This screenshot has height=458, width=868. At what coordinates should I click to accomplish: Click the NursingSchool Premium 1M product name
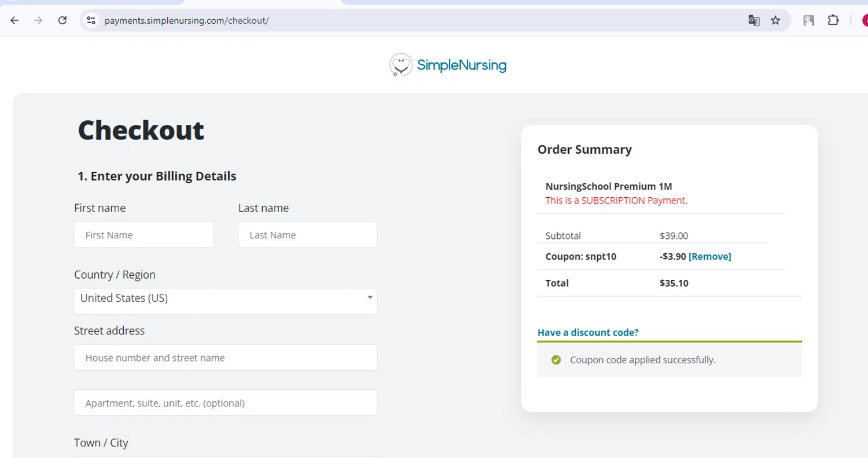(609, 186)
